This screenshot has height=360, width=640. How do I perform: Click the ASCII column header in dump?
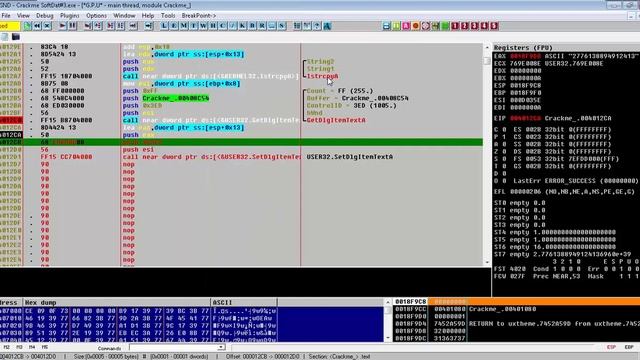coord(244,302)
